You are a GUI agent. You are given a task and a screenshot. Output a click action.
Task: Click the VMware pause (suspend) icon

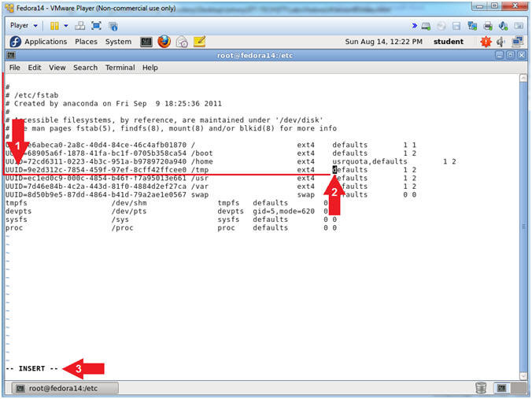(x=54, y=26)
